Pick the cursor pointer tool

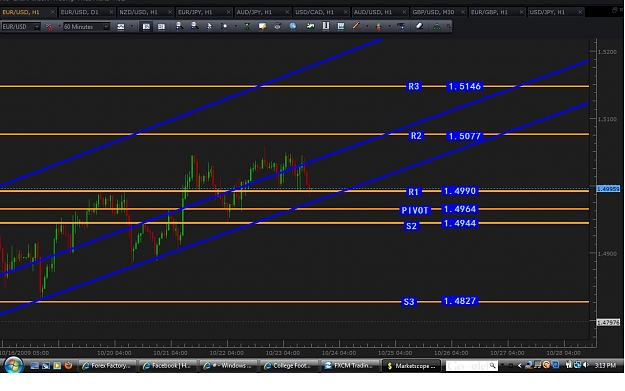(x=209, y=26)
